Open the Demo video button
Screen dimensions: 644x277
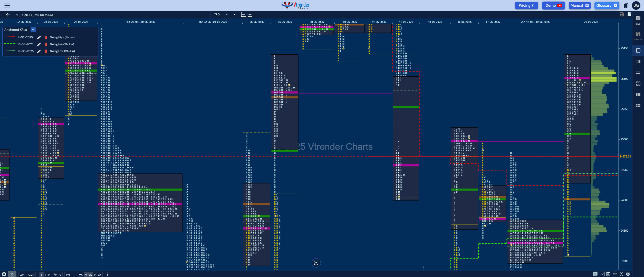click(553, 5)
